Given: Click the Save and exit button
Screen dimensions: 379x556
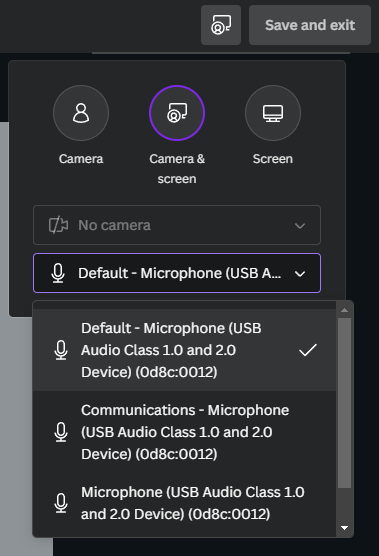Looking at the screenshot, I should [x=310, y=25].
